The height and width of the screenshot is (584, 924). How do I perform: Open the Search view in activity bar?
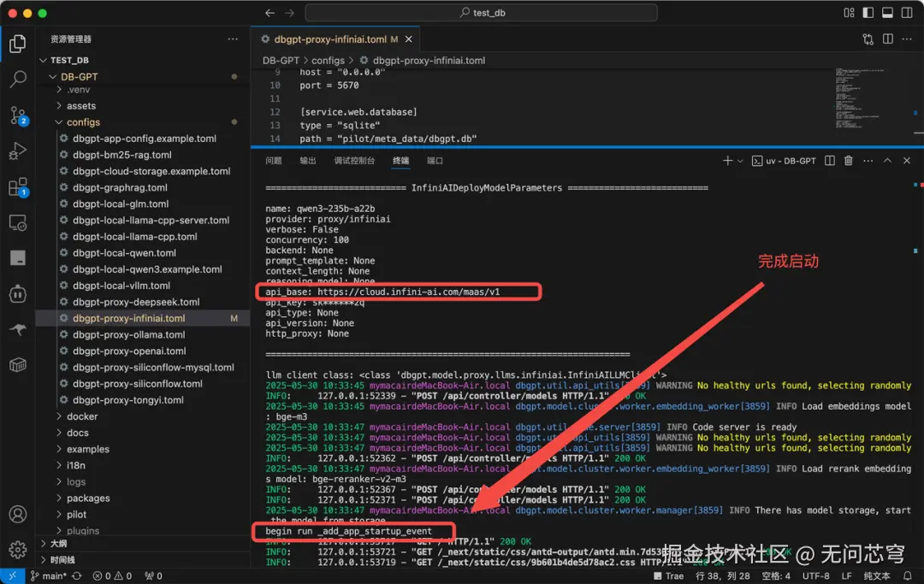[x=18, y=79]
